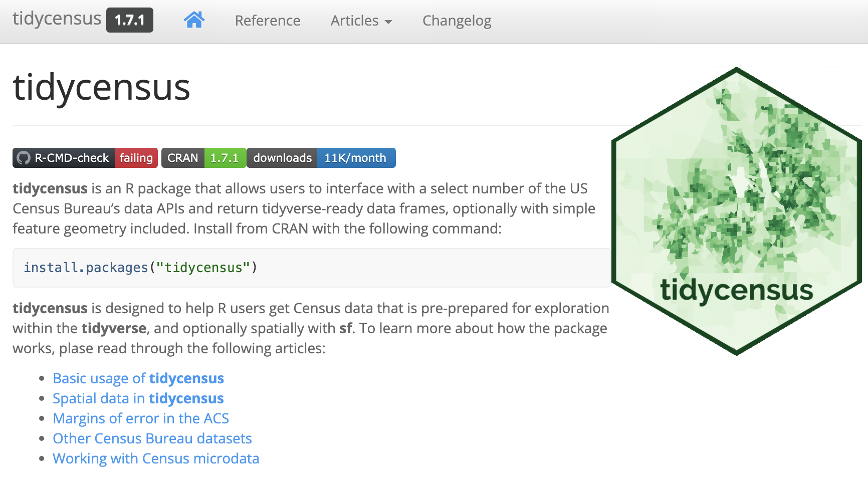Screen dimensions: 868x477
Task: Click the bold sf text in paragraph
Action: [x=345, y=328]
